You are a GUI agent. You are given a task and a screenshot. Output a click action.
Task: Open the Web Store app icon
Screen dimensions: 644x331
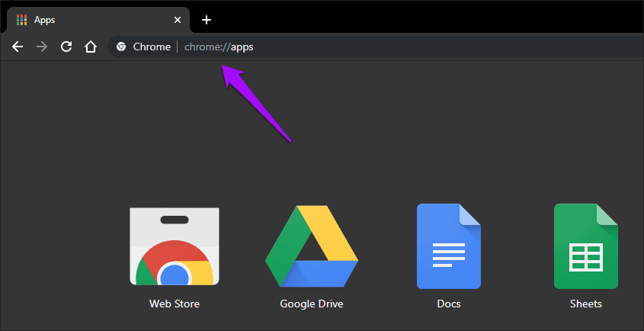175,246
